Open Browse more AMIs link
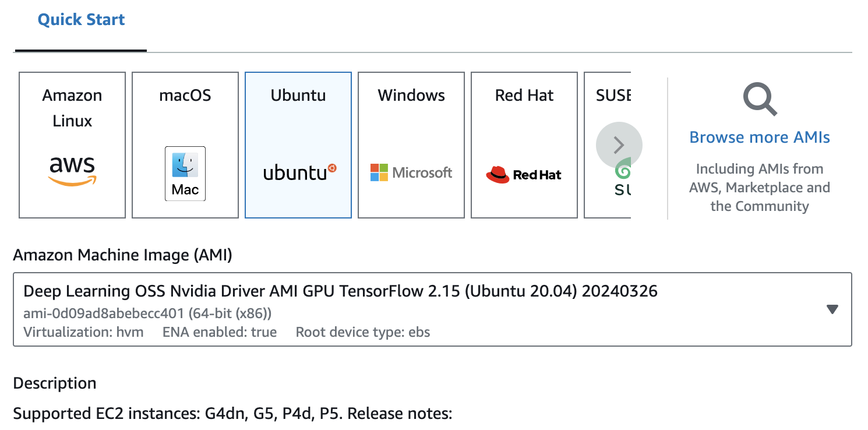 760,138
